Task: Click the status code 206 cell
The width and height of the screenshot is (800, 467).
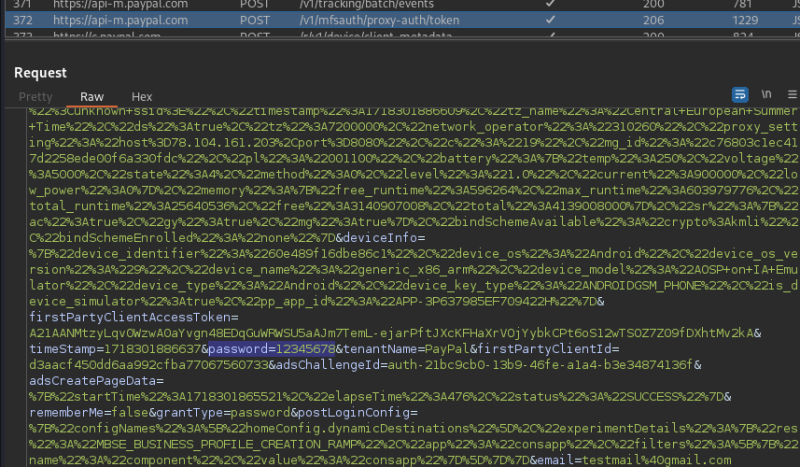Action: point(654,20)
